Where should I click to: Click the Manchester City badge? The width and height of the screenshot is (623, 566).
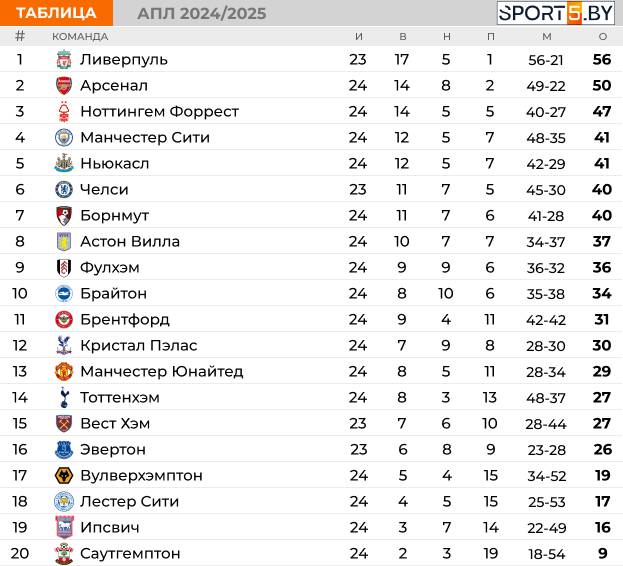click(64, 137)
